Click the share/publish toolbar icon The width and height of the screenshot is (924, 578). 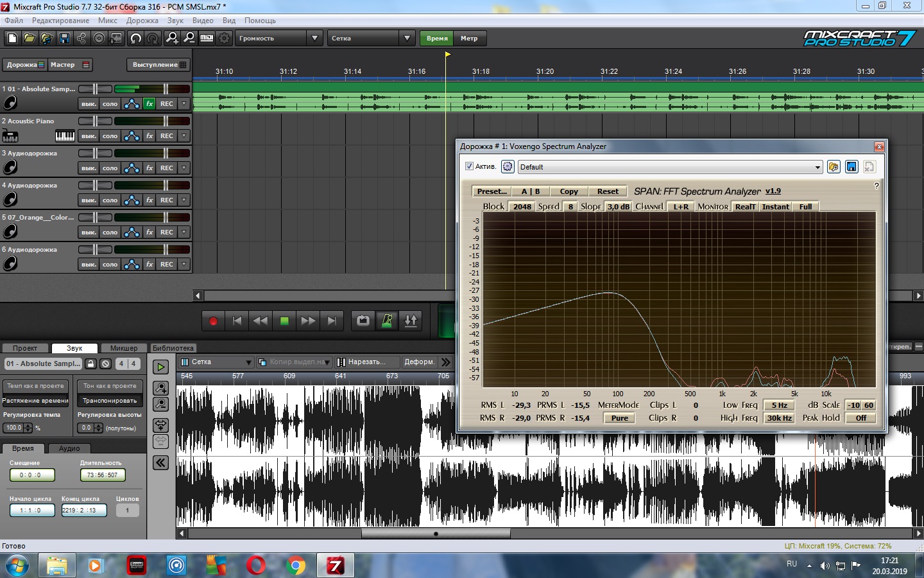coord(81,39)
